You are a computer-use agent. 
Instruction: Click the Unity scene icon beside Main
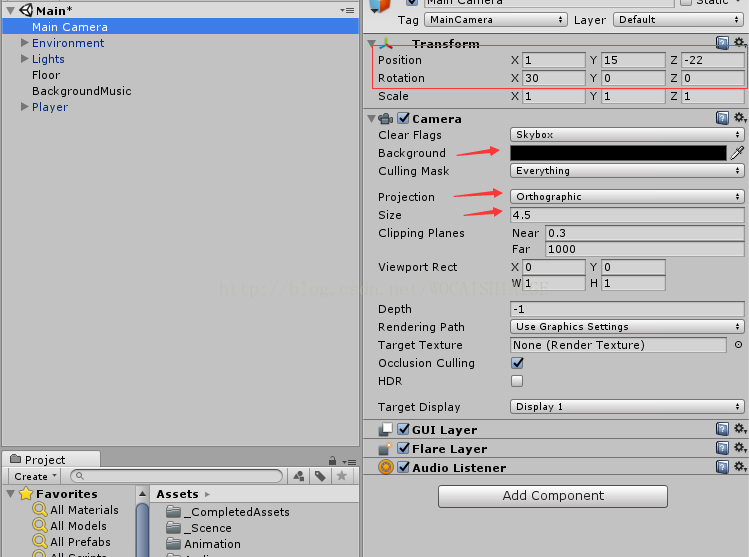click(x=26, y=10)
